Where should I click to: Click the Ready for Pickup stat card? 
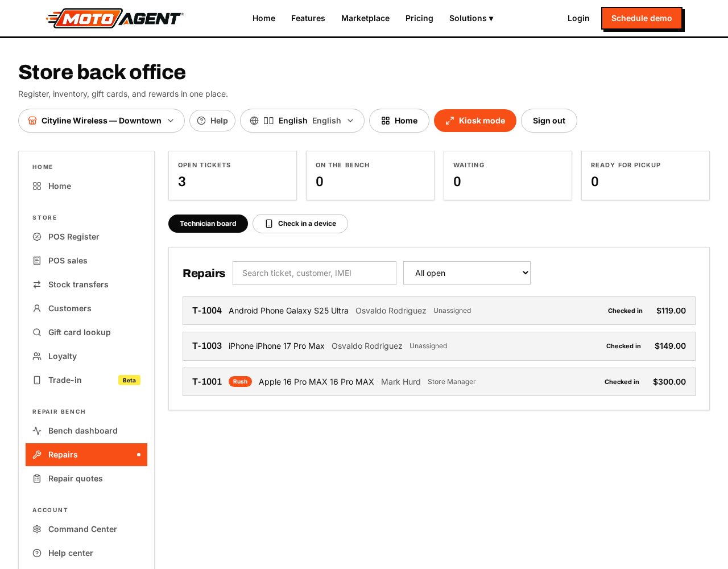pyautogui.click(x=646, y=175)
